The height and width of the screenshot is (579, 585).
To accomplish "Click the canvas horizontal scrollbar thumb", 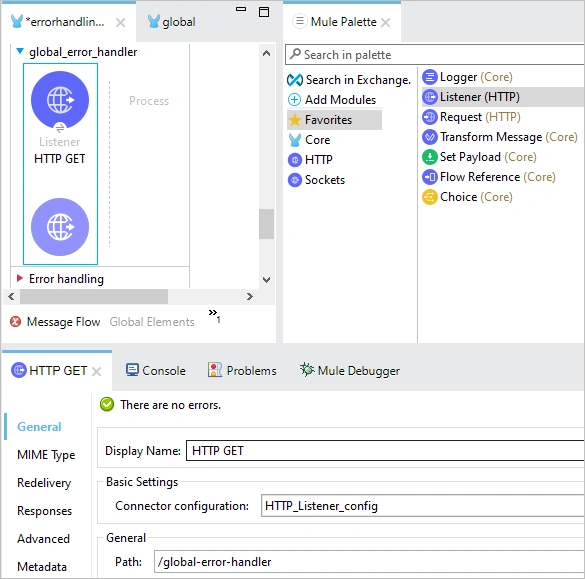I will 94,297.
